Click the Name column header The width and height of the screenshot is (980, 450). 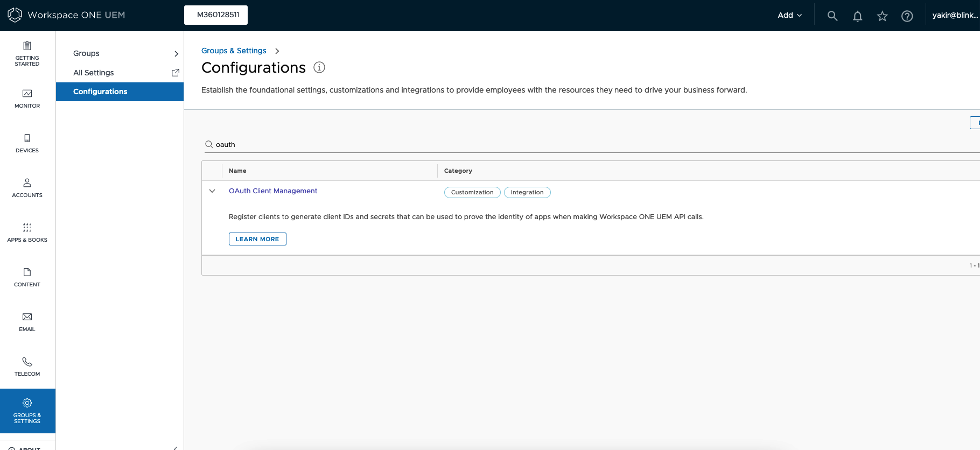click(237, 171)
